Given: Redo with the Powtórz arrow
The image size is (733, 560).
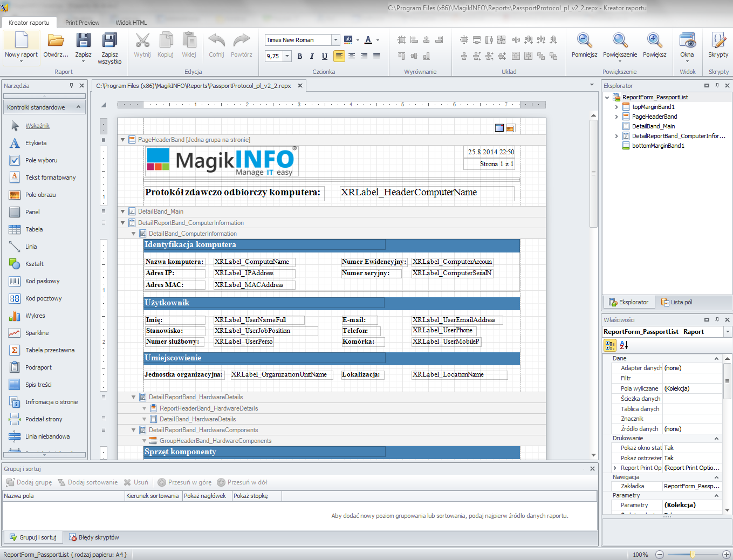Looking at the screenshot, I should (242, 40).
